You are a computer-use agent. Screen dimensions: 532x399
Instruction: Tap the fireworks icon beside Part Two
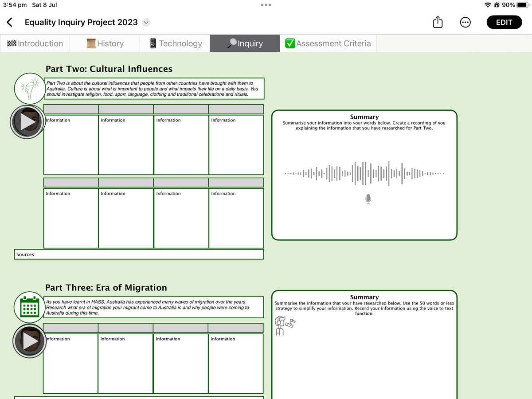(x=29, y=89)
